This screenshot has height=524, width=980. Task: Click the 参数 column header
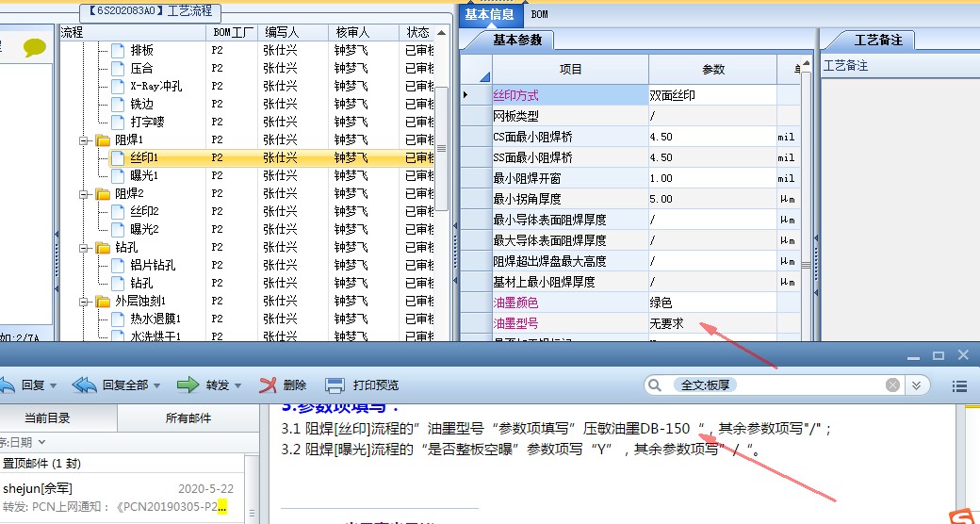[x=712, y=70]
